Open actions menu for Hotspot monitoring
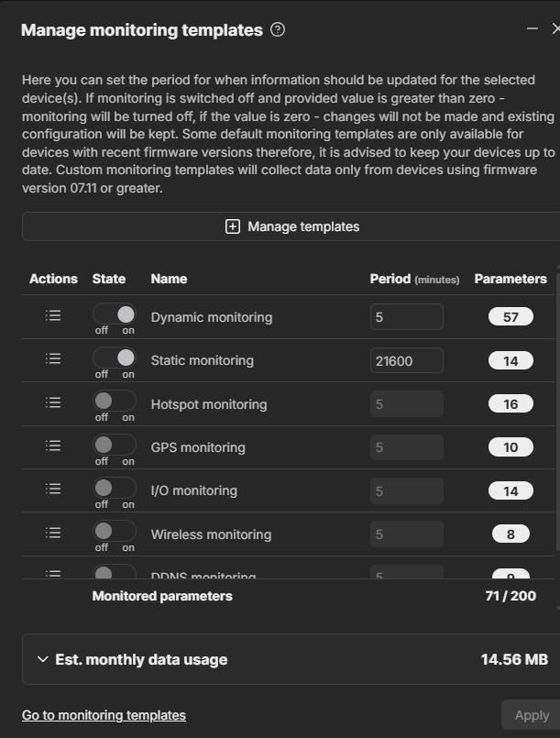This screenshot has width=560, height=738. 53,402
